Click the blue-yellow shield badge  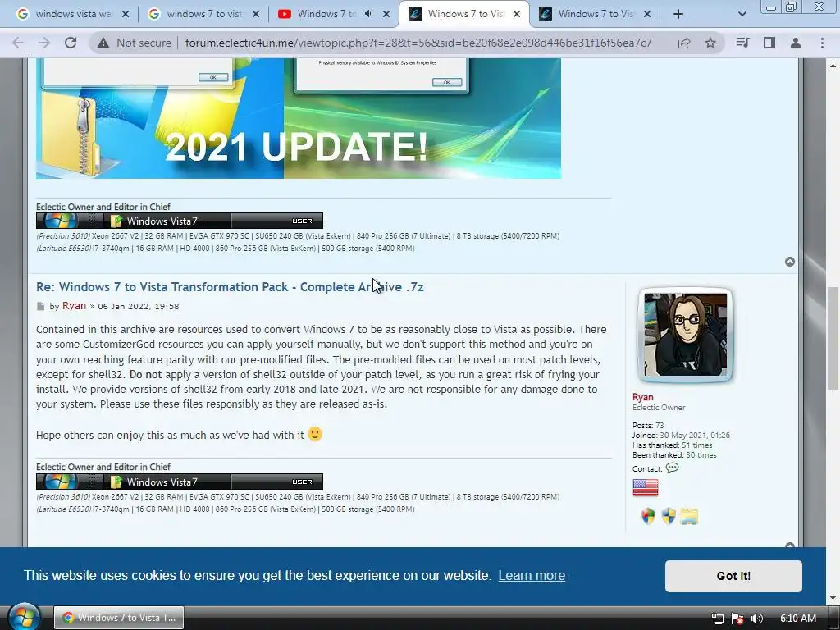tap(669, 517)
